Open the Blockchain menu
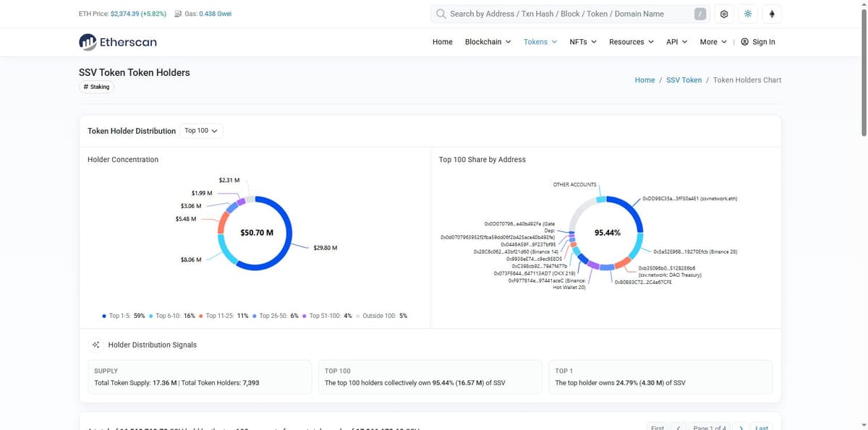 [488, 42]
